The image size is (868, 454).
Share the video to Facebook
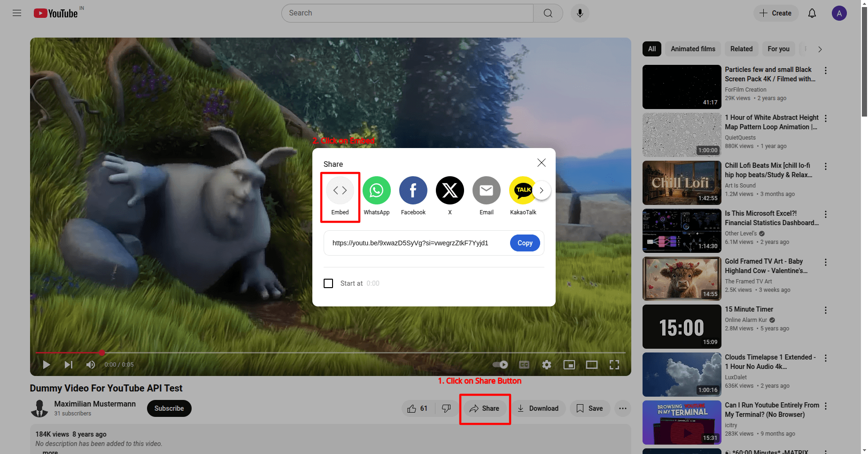[x=413, y=190]
